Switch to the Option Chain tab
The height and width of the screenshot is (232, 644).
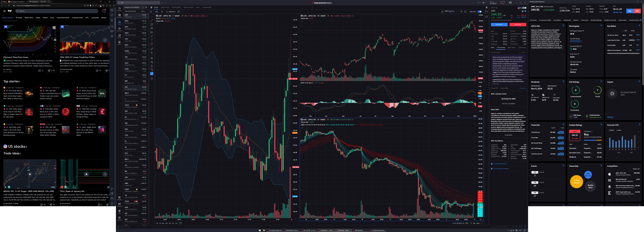[165, 8]
